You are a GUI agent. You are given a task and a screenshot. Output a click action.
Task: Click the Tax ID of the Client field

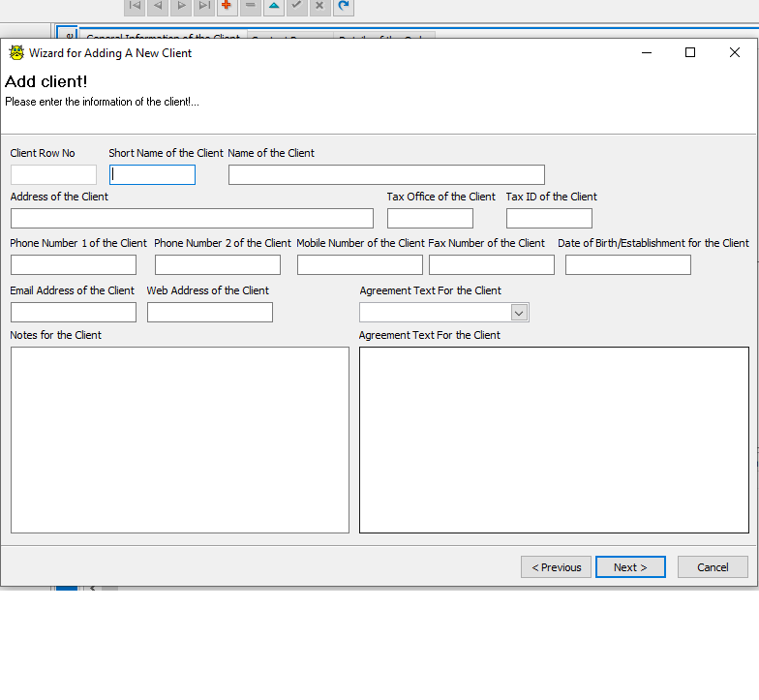tap(550, 219)
